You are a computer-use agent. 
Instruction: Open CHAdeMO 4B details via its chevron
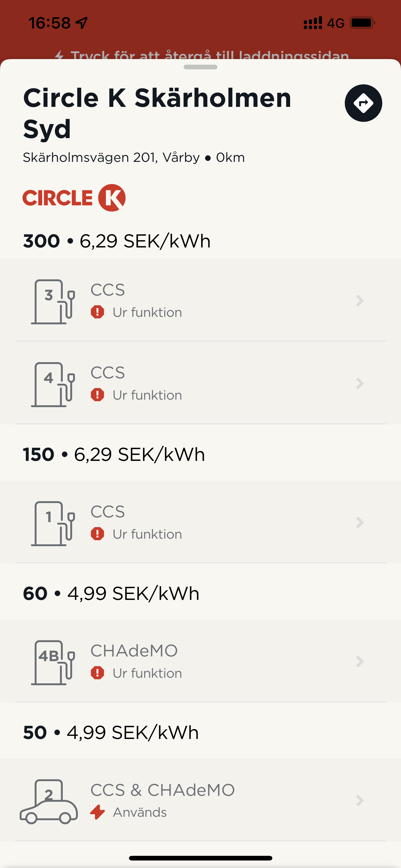[359, 661]
